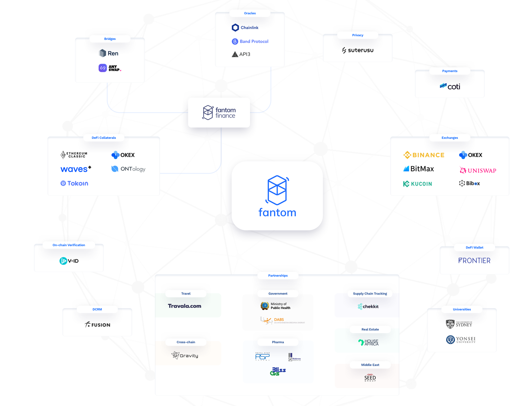
Task: Open the Ontology DeFi collateral logo
Action: point(128,169)
